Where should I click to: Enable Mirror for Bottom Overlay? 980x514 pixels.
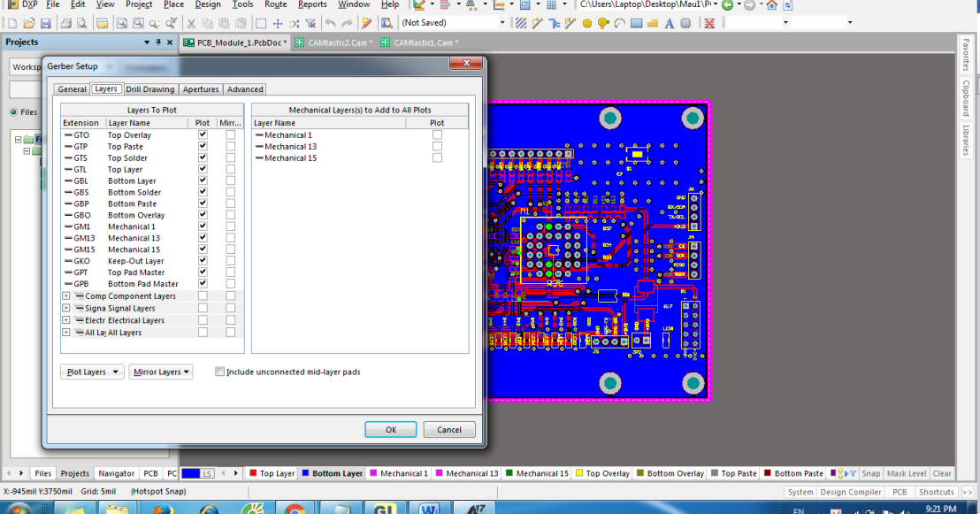[x=231, y=215]
